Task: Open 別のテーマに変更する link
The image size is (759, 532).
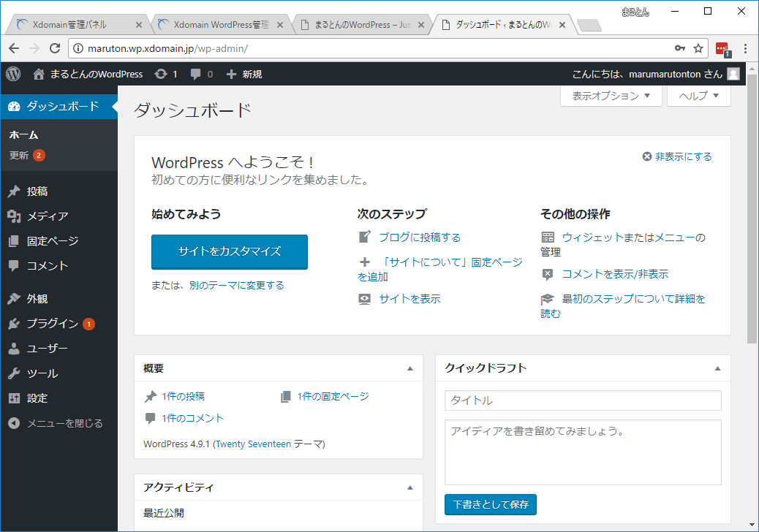Action: point(237,285)
